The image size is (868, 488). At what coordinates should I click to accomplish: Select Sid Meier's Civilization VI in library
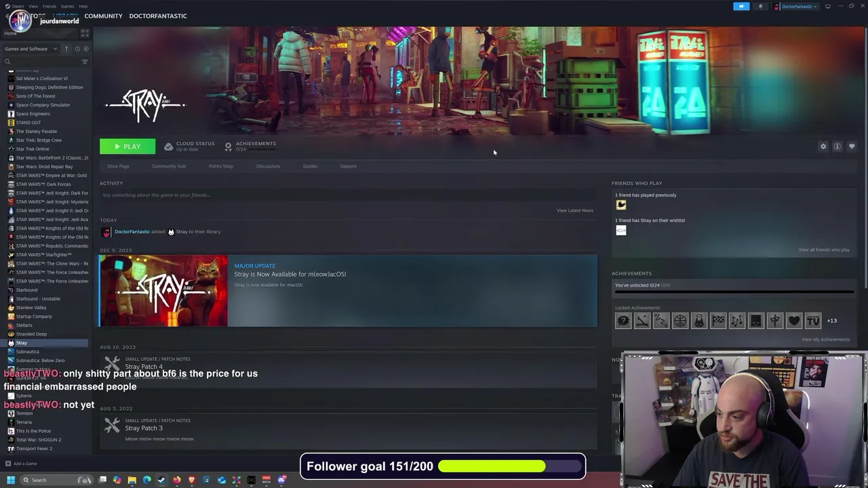41,79
